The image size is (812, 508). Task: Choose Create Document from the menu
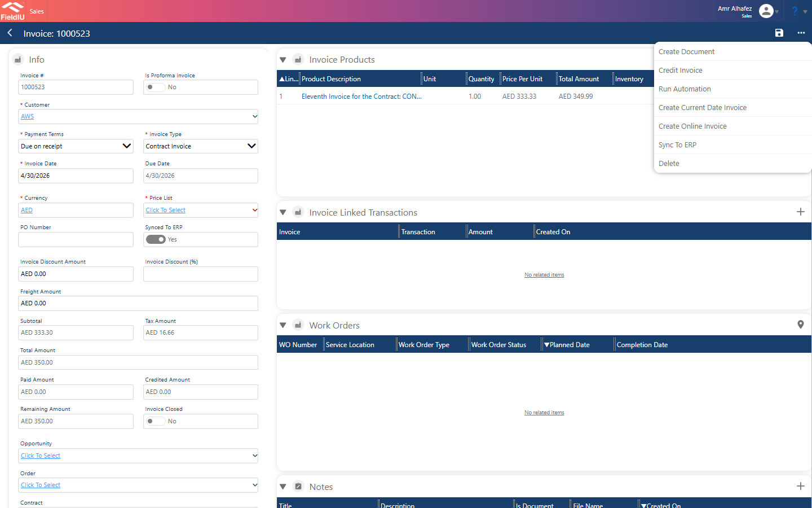point(732,51)
